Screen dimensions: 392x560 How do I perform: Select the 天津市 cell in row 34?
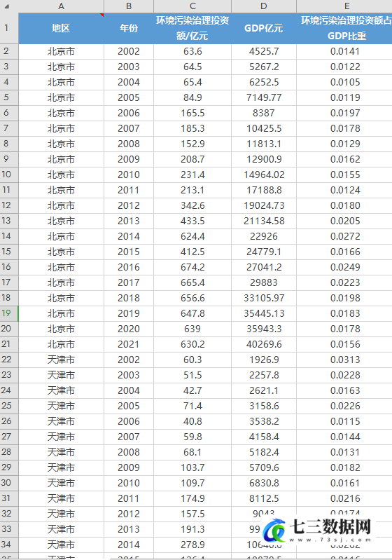point(62,545)
